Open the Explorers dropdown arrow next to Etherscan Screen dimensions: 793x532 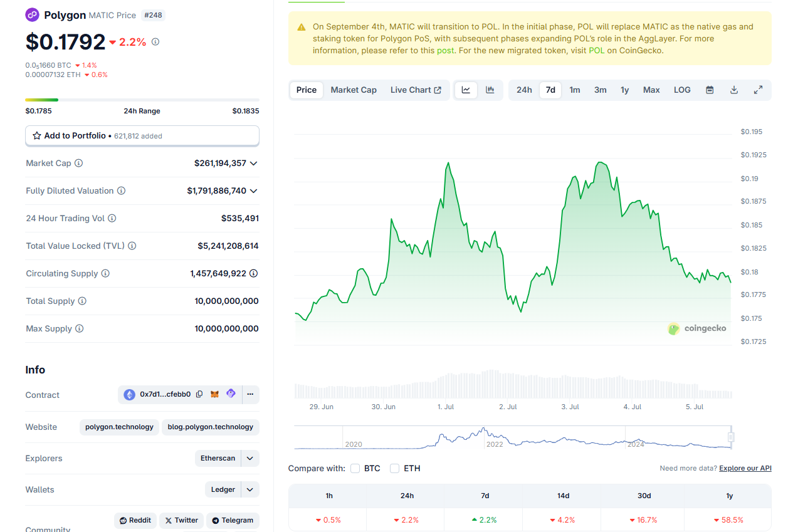pyautogui.click(x=249, y=458)
